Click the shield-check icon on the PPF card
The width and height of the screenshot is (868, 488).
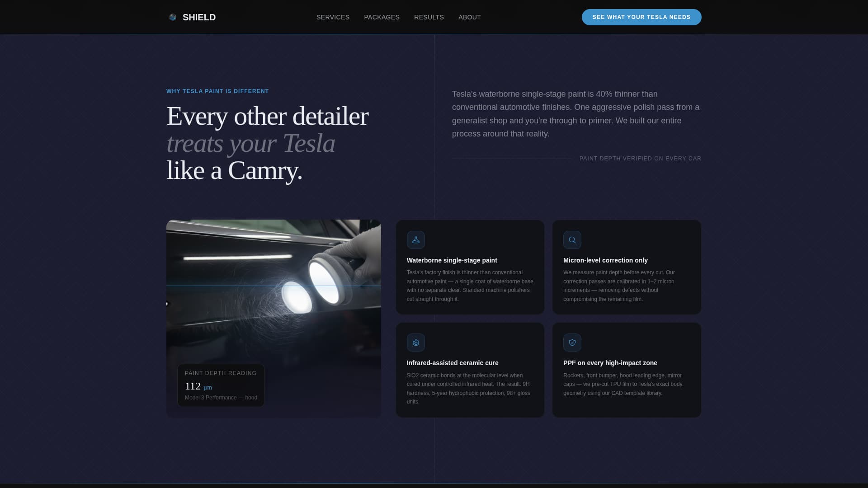572,343
